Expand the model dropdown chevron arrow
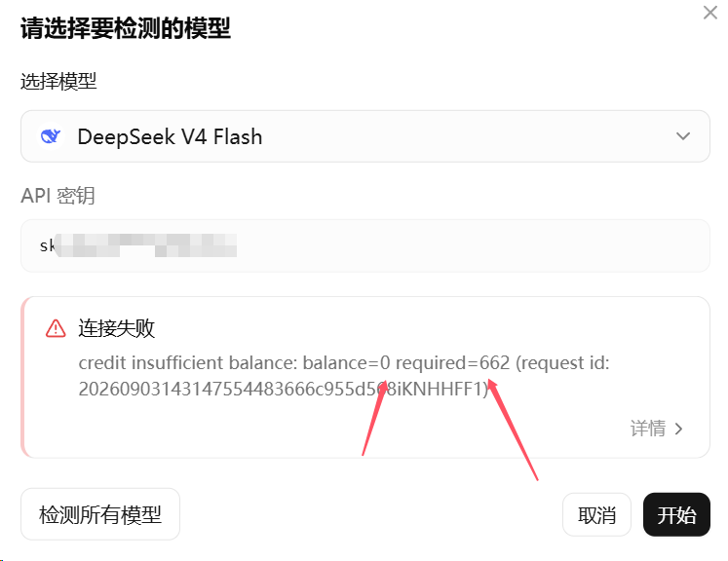 coord(682,136)
